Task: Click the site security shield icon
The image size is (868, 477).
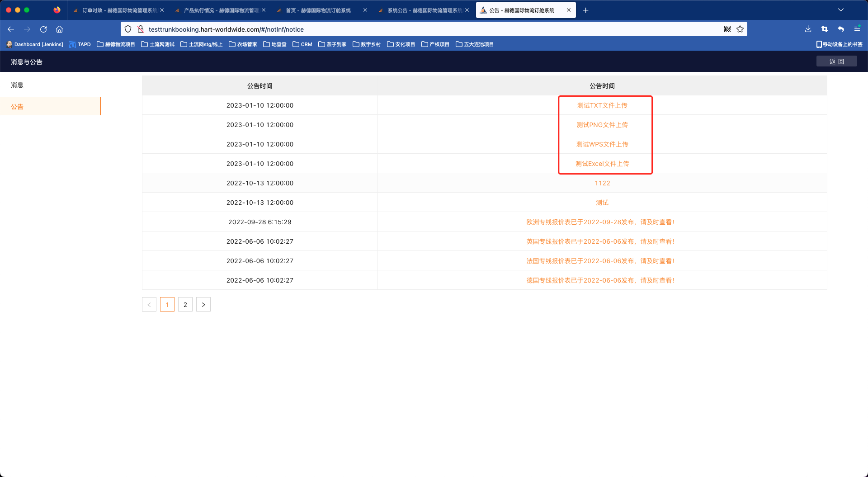Action: 128,29
